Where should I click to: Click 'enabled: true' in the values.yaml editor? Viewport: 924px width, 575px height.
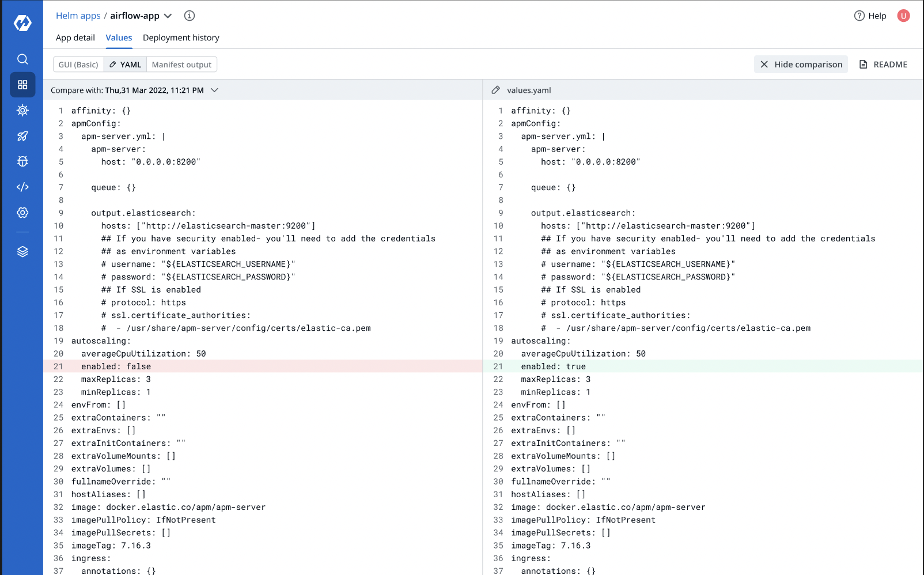tap(553, 366)
